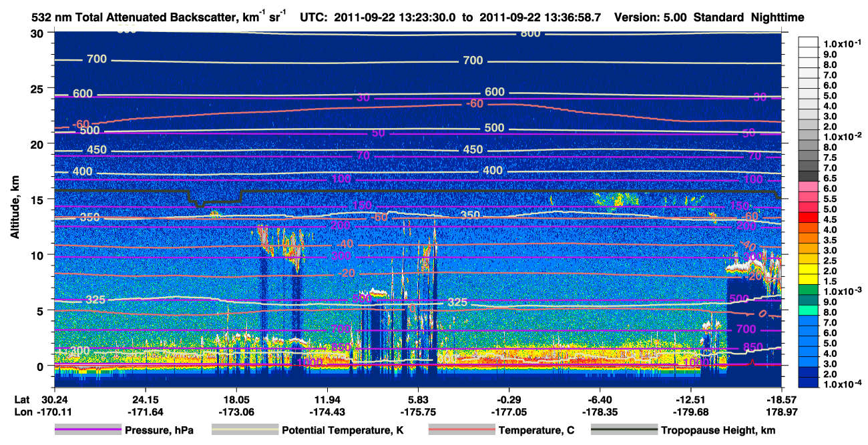Screen dimensions: 868x445
Task: Click the 'Tropopause Height, km' legend label
Action: coord(718,430)
